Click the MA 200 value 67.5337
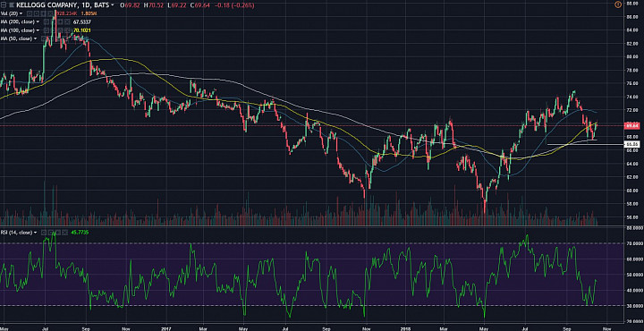The image size is (644, 331). click(x=81, y=21)
